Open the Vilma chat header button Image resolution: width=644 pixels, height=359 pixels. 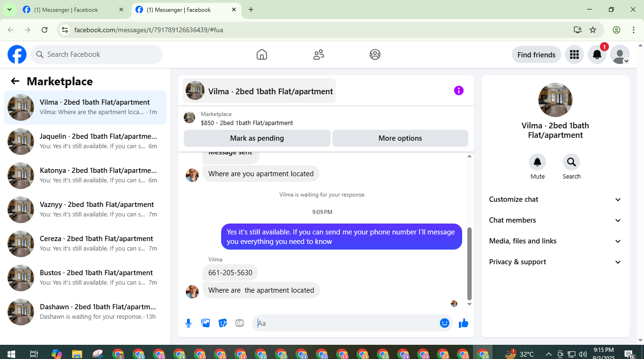(x=259, y=90)
